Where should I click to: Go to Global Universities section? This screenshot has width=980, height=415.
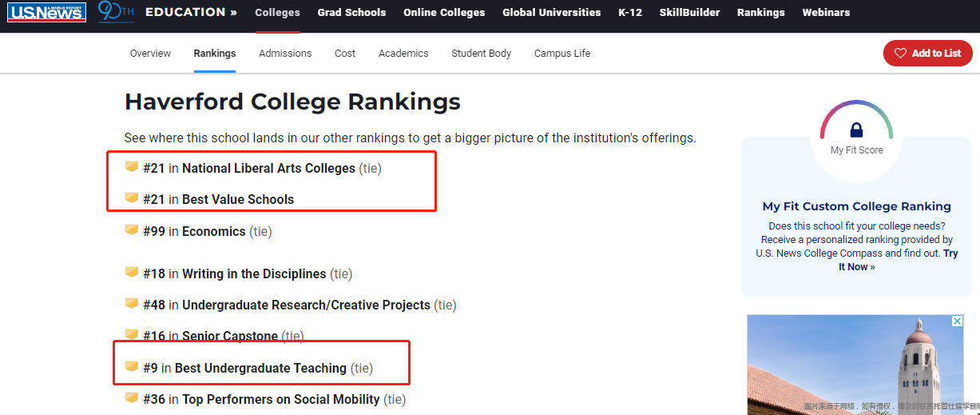point(551,13)
